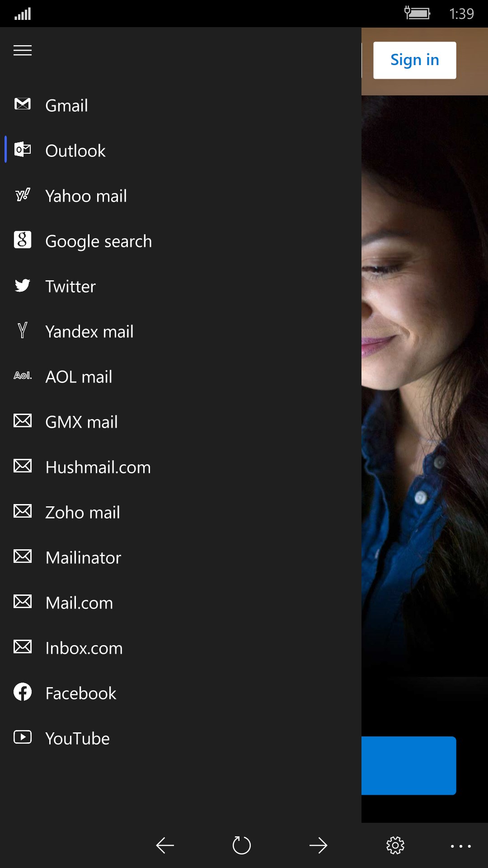Tap the 1:39 clock
Image resolution: width=488 pixels, height=868 pixels.
point(461,14)
